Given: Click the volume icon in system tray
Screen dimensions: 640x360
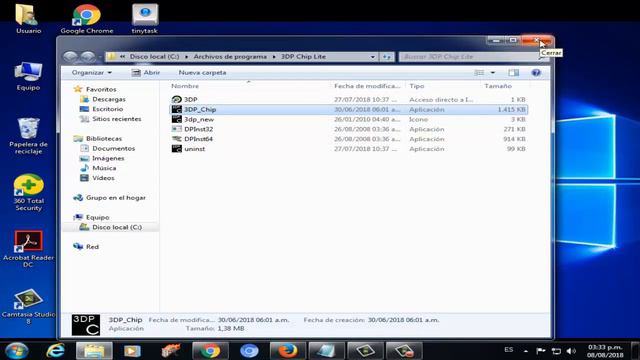Looking at the screenshot, I should coord(571,351).
